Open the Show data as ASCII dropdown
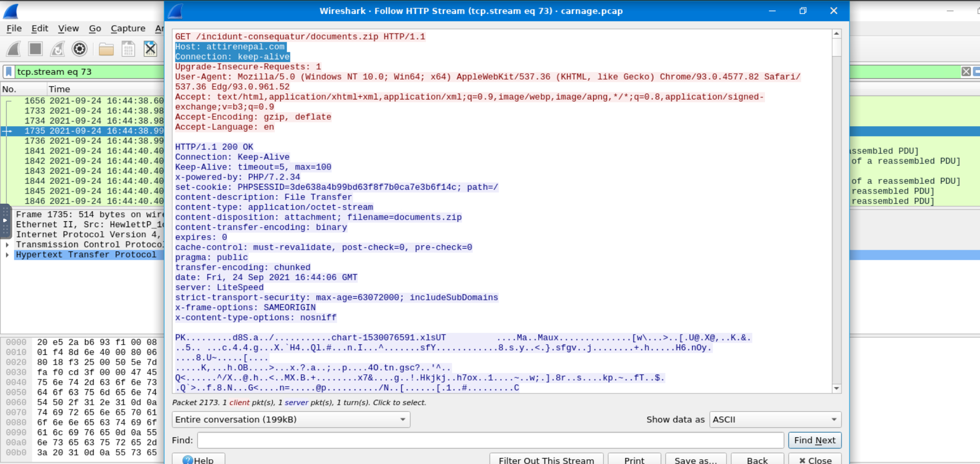The height and width of the screenshot is (464, 980). pos(775,420)
